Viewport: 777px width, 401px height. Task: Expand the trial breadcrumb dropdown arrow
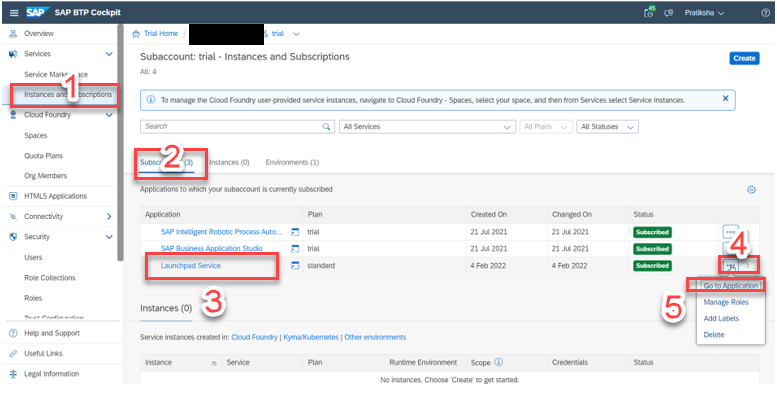(x=296, y=34)
